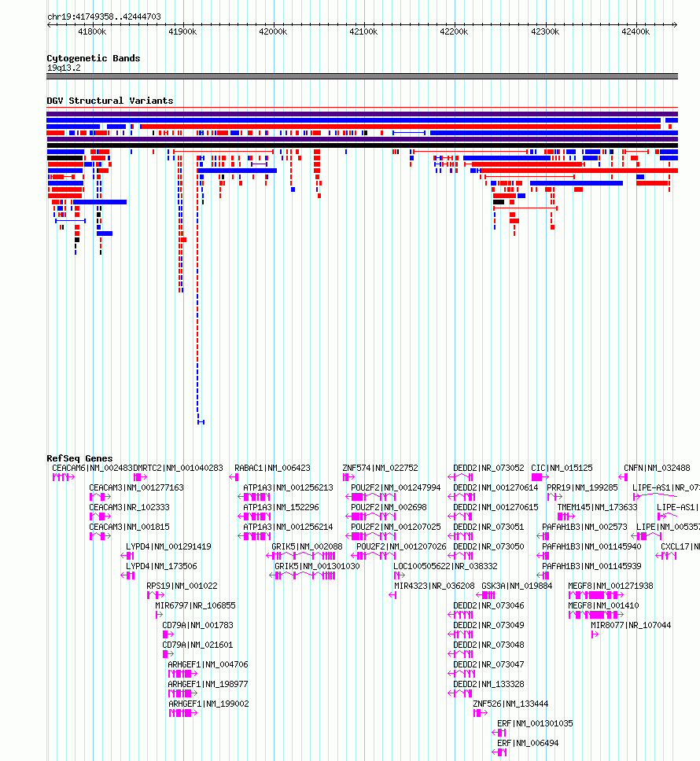Click the RefSeq Genes track title
The image size is (700, 761).
(79, 458)
